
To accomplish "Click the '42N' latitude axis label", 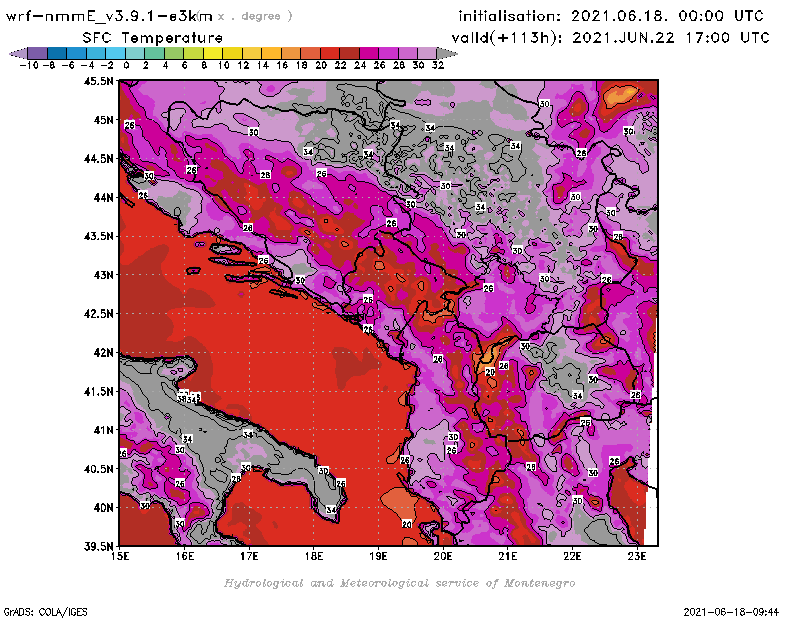I will [104, 353].
